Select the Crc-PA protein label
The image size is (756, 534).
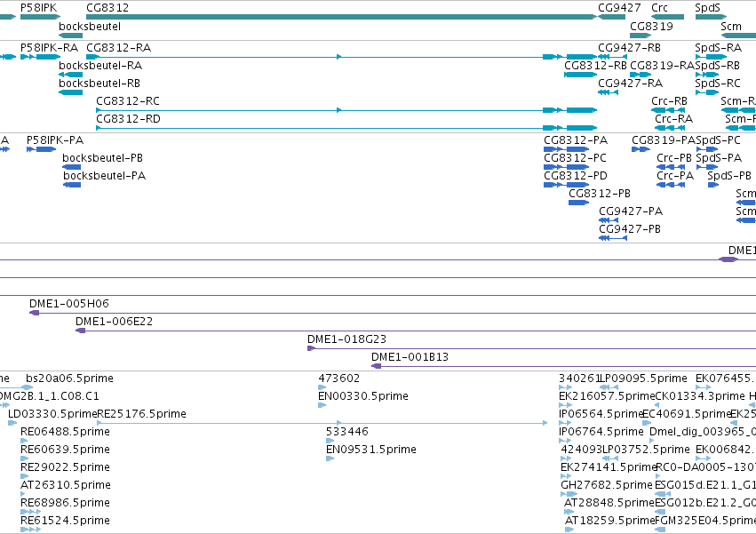[675, 176]
